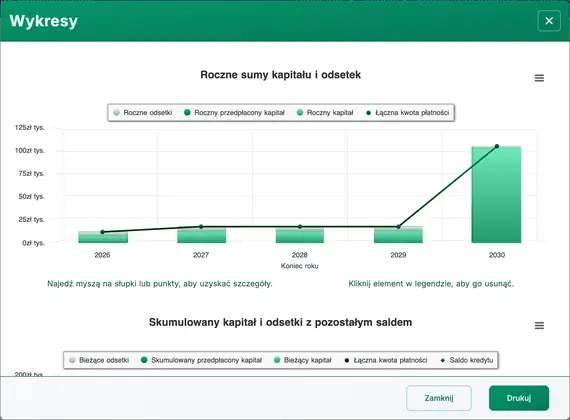
Task: Toggle 'Roczny przedpłacony kapitał' legend item
Action: (234, 113)
